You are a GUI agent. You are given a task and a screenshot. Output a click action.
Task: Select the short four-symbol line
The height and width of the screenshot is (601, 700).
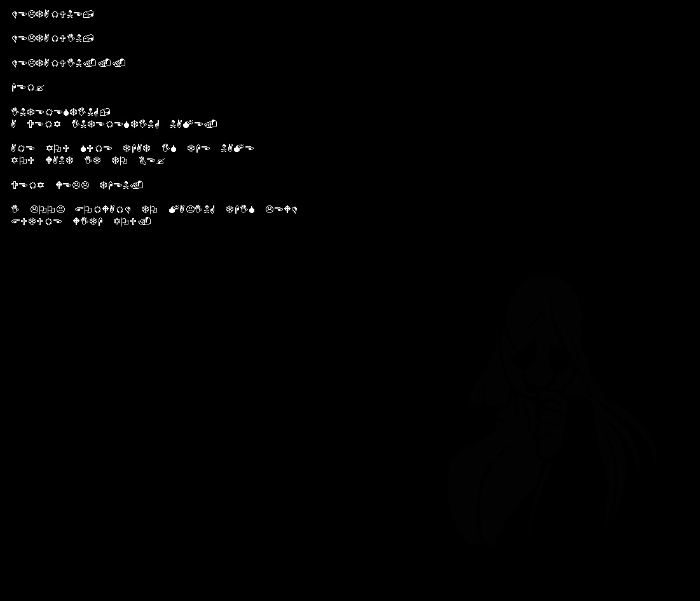[x=28, y=88]
